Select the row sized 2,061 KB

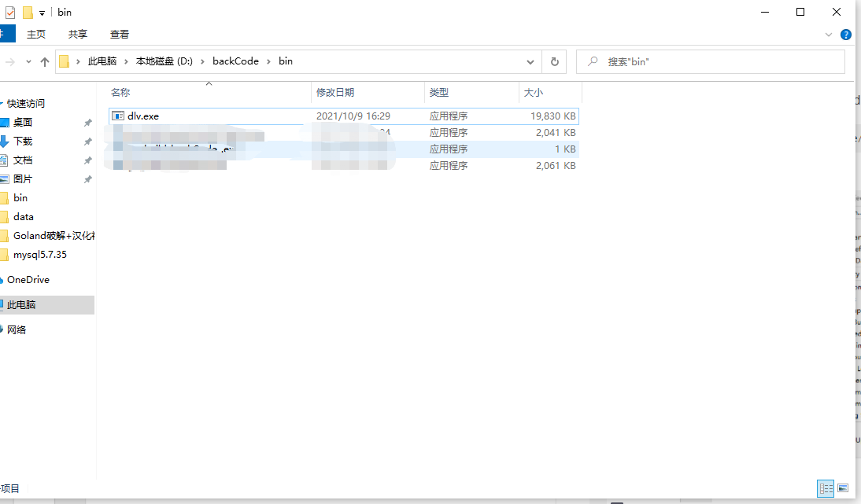click(x=344, y=166)
